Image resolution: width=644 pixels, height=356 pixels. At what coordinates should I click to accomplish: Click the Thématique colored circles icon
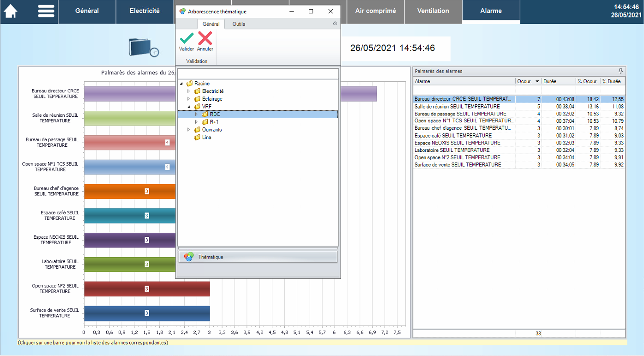(x=189, y=257)
